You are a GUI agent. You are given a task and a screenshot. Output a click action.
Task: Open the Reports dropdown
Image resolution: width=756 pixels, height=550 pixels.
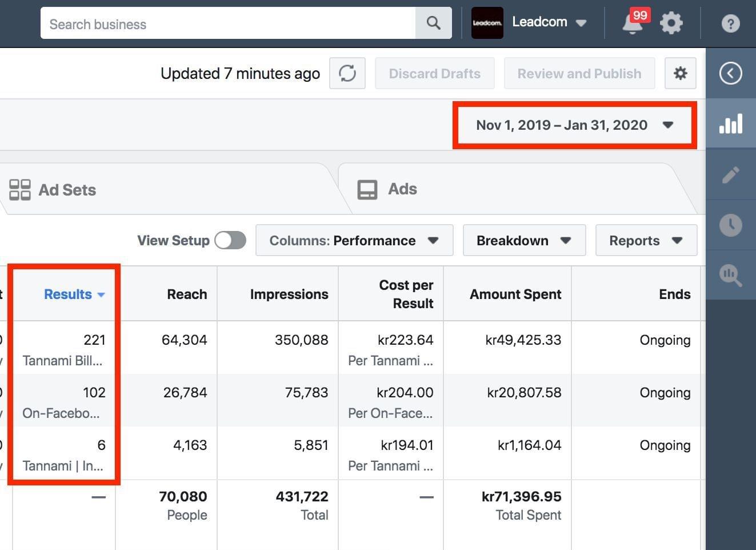pos(646,240)
